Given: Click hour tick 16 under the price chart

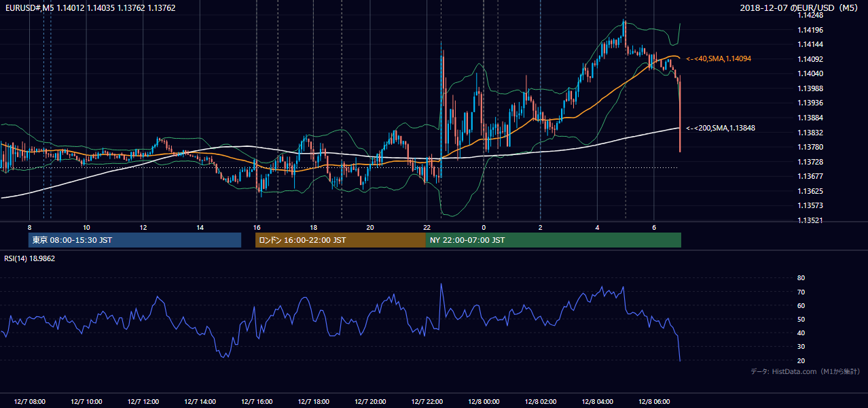Looking at the screenshot, I should coord(257,227).
